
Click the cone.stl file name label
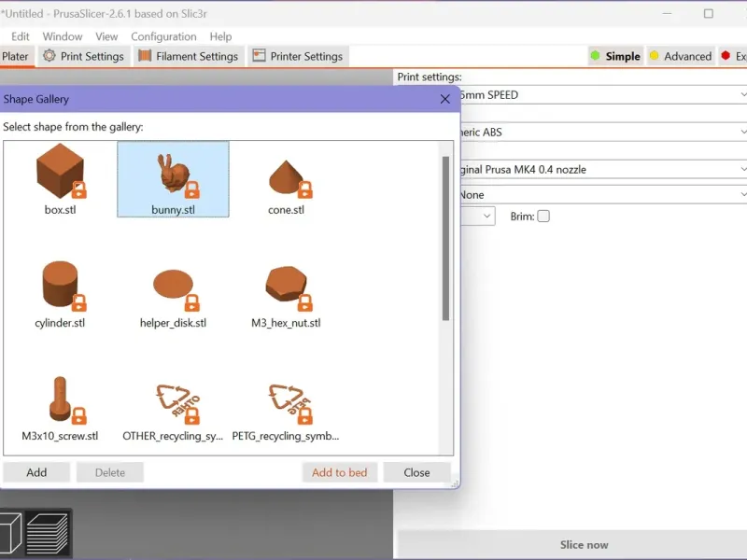coord(286,210)
